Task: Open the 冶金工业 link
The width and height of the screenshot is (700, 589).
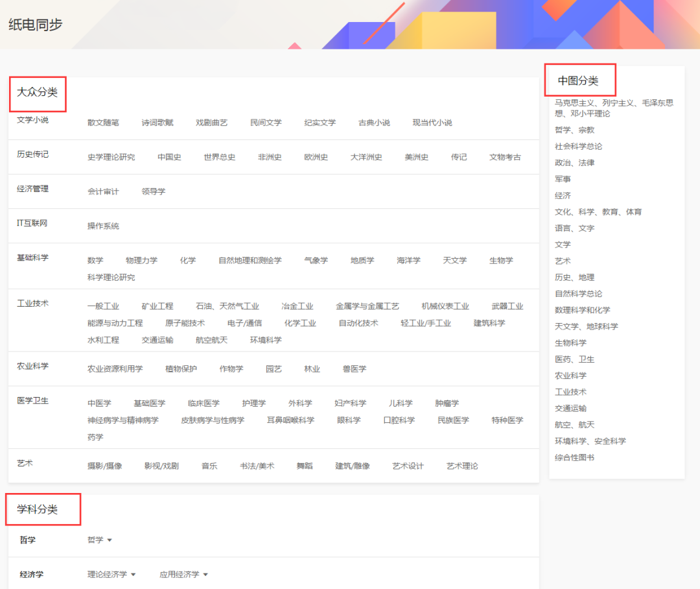Action: pos(297,305)
